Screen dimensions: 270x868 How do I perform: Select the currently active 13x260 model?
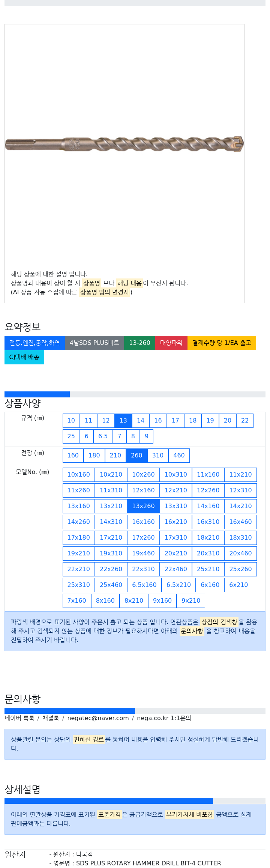(x=143, y=506)
